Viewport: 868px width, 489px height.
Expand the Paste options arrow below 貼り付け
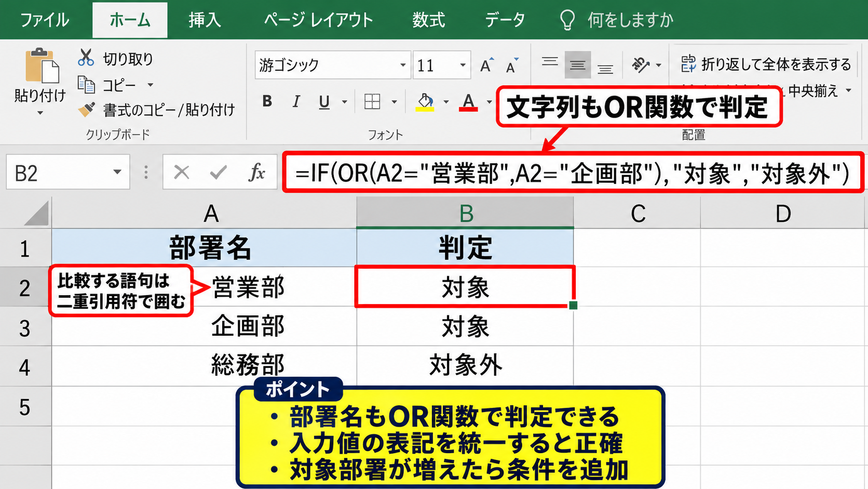40,113
